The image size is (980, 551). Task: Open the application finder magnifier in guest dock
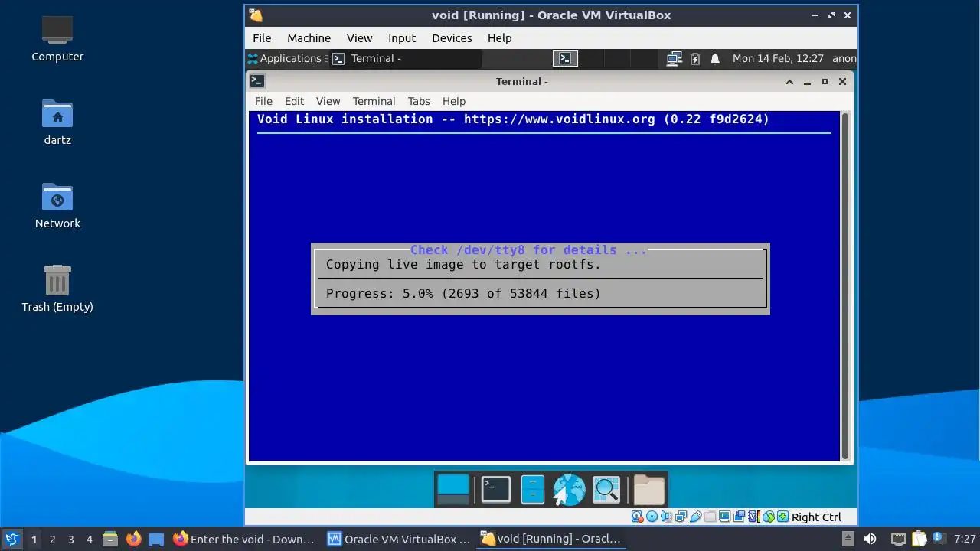tap(606, 490)
